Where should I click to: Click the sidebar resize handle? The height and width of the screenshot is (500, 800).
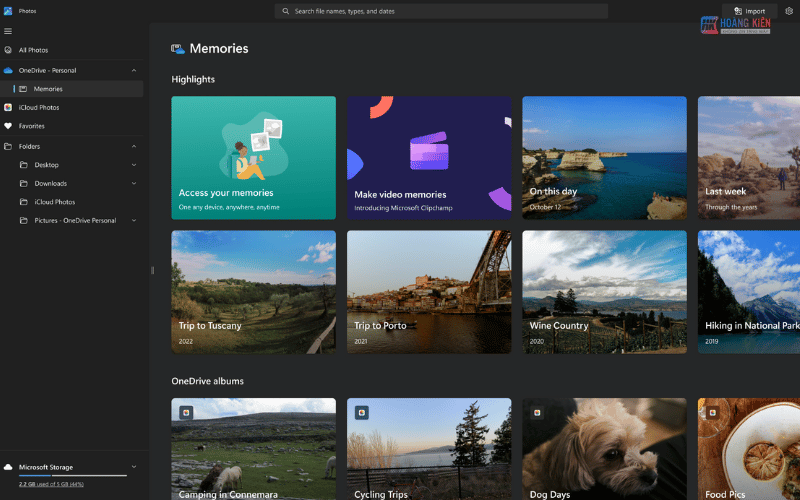[x=152, y=270]
